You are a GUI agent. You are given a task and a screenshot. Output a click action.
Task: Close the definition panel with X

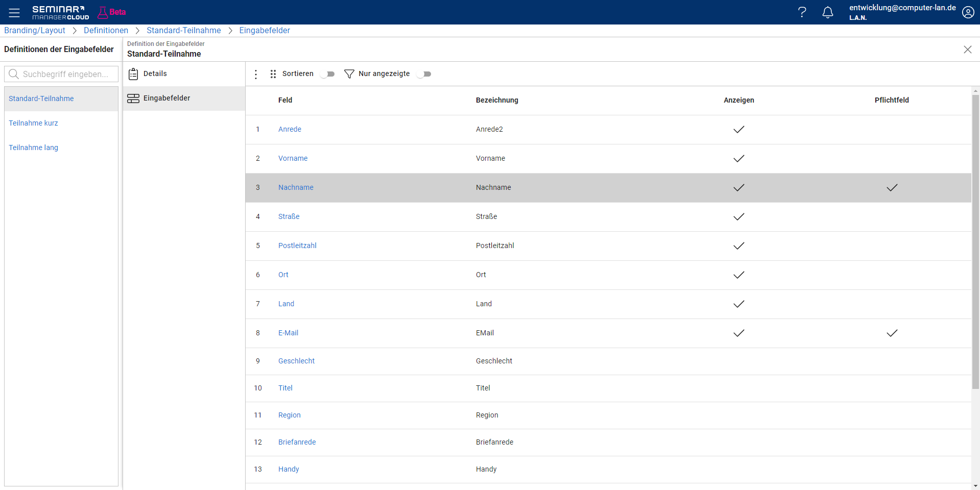[x=968, y=50]
